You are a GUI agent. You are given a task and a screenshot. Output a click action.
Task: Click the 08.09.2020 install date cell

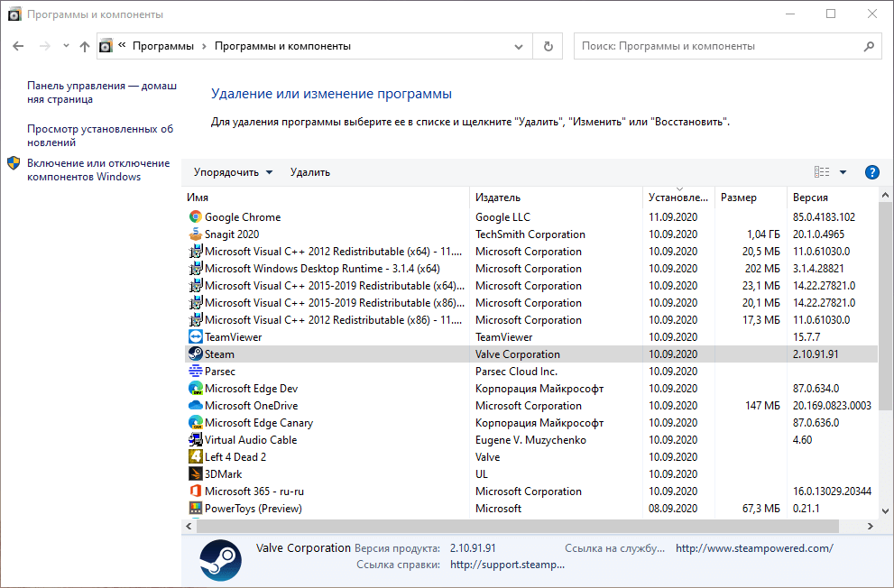(x=673, y=508)
